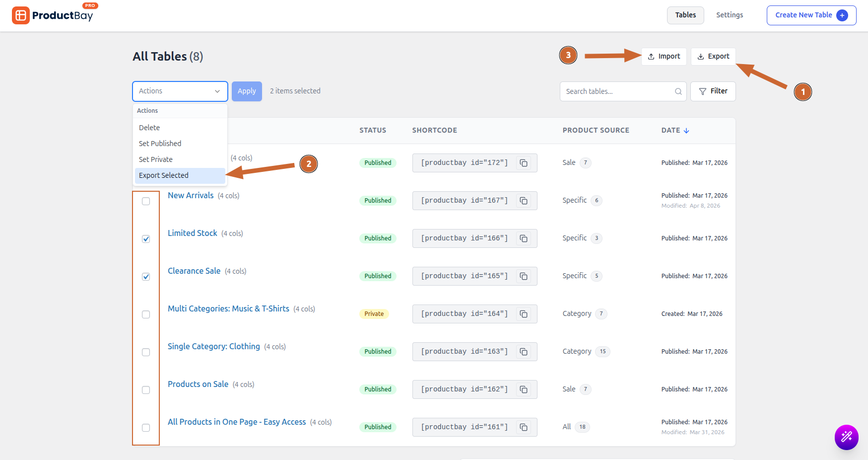
Task: Click the ProductBay logo icon
Action: click(21, 15)
